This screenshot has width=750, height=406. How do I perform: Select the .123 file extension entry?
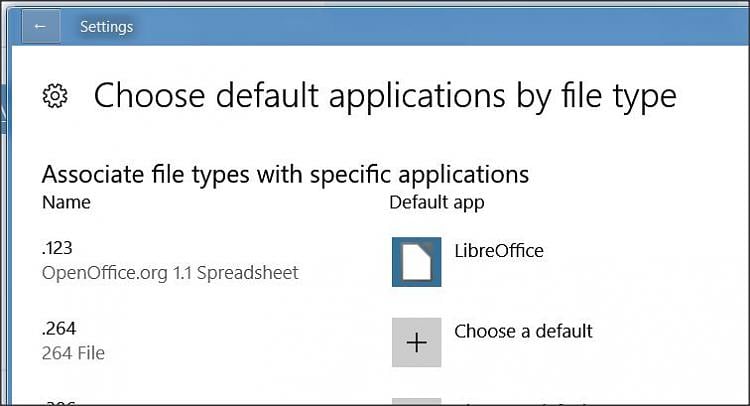57,248
